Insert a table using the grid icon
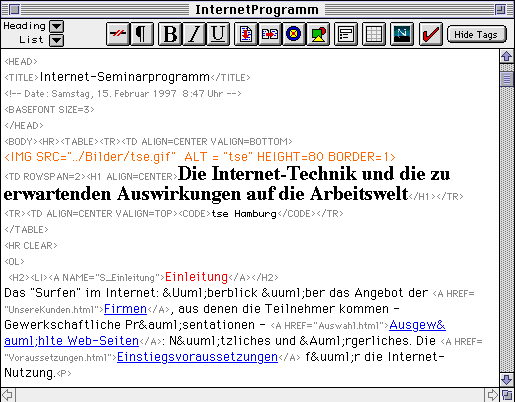The height and width of the screenshot is (402, 515). [x=374, y=34]
